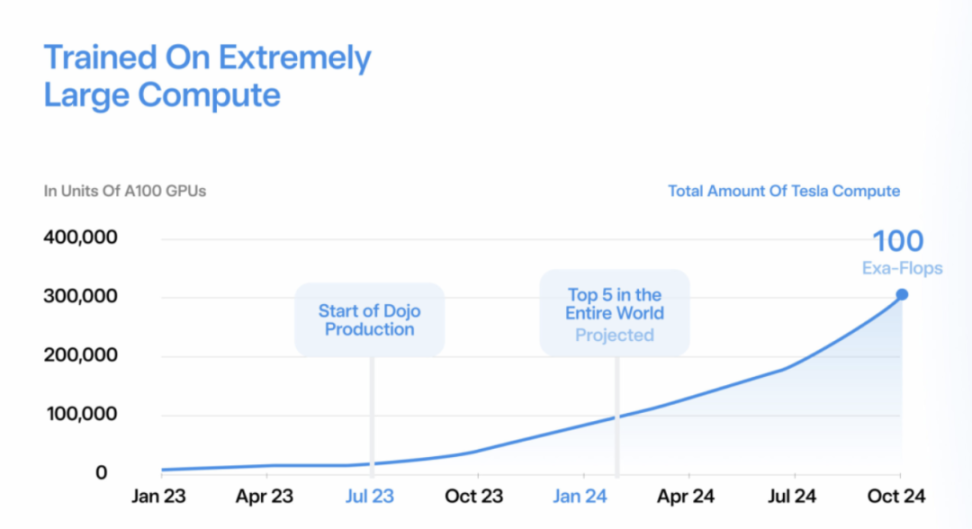Click the 'Start of Dojo Production' callout
The width and height of the screenshot is (972, 529).
(369, 319)
